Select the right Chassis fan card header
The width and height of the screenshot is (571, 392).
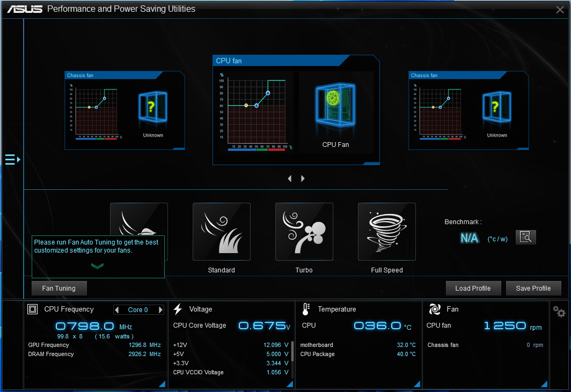457,75
